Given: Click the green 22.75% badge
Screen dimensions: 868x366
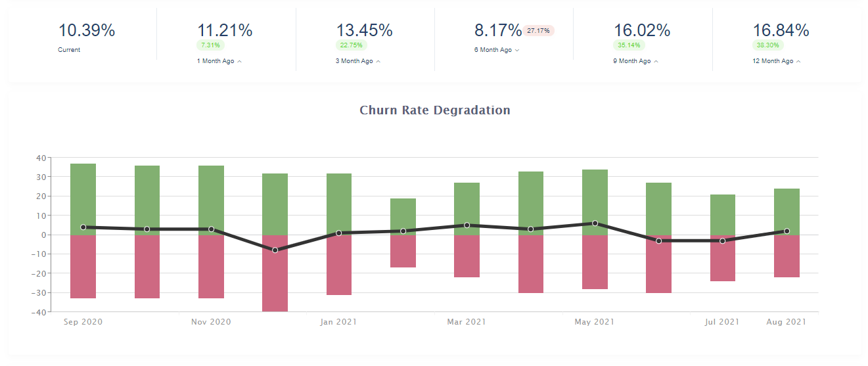Looking at the screenshot, I should click(351, 45).
